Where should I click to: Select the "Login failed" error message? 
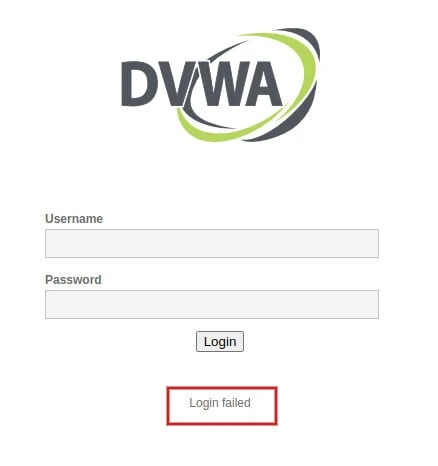coord(220,403)
